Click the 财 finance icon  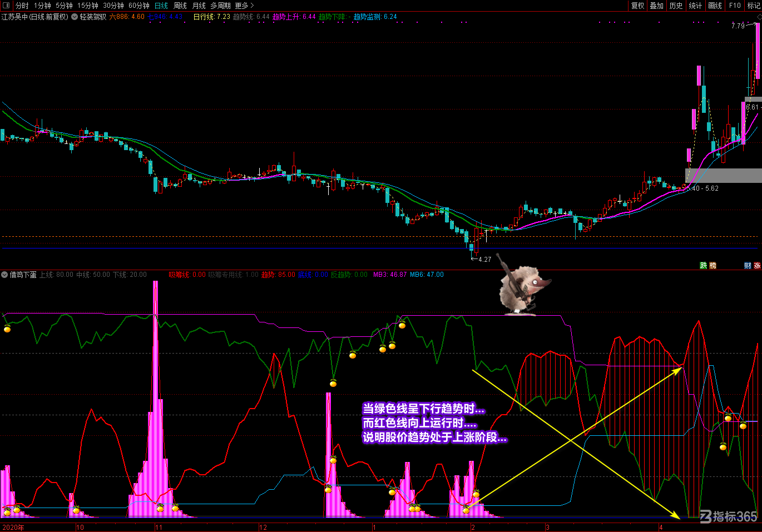tap(748, 266)
